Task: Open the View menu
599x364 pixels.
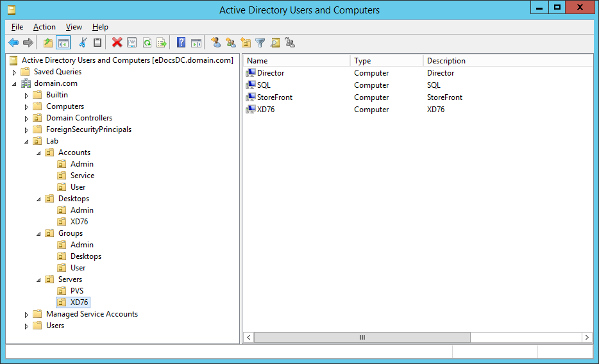Action: [74, 27]
